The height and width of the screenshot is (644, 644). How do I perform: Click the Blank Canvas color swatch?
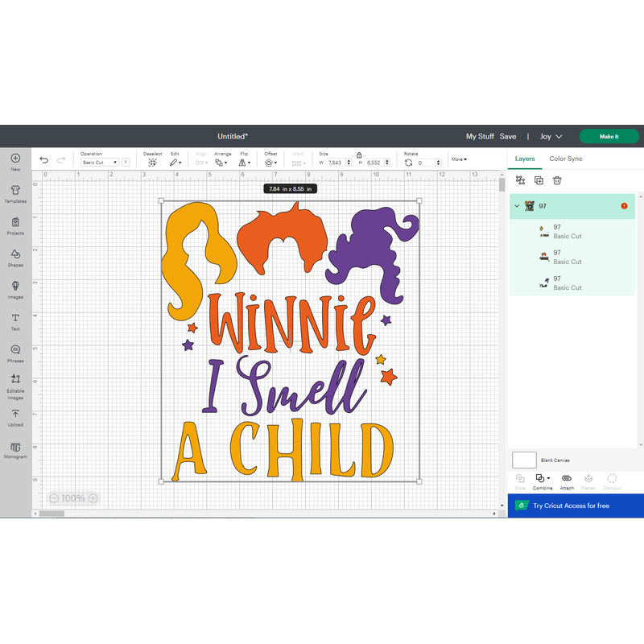[x=524, y=460]
